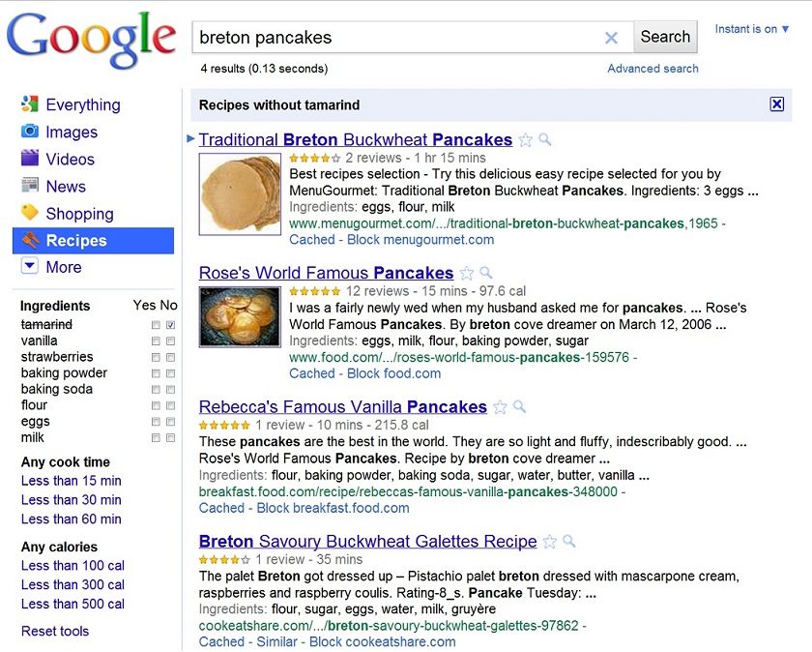Open the 'Instant is on' dropdown
This screenshot has height=652, width=812.
(x=752, y=29)
